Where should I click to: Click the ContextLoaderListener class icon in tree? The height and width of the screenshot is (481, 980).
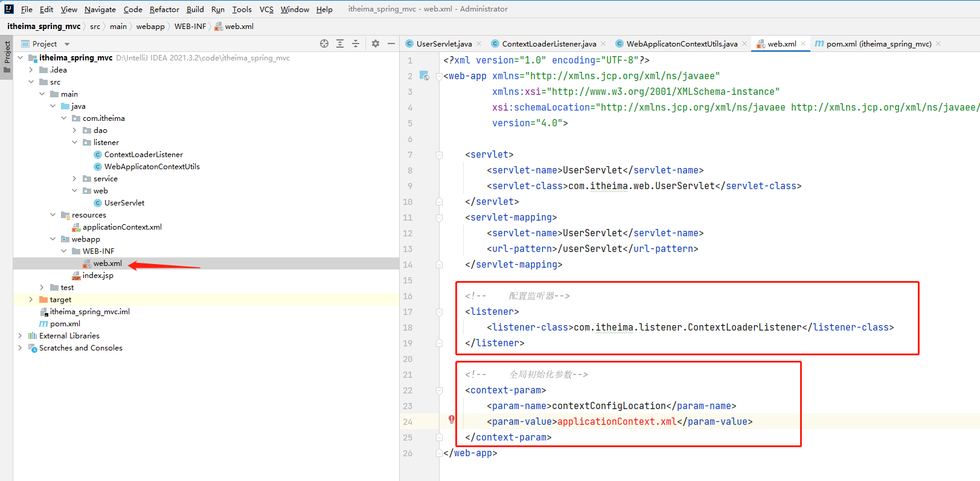[98, 155]
